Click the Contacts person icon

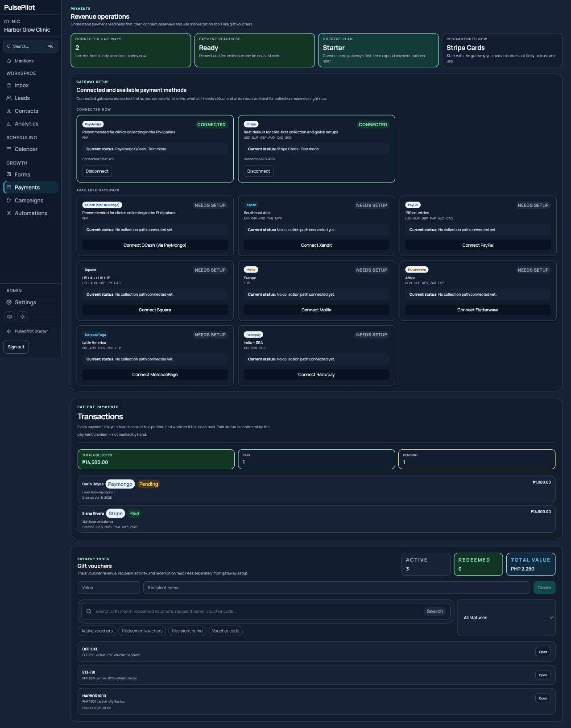[x=9, y=111]
